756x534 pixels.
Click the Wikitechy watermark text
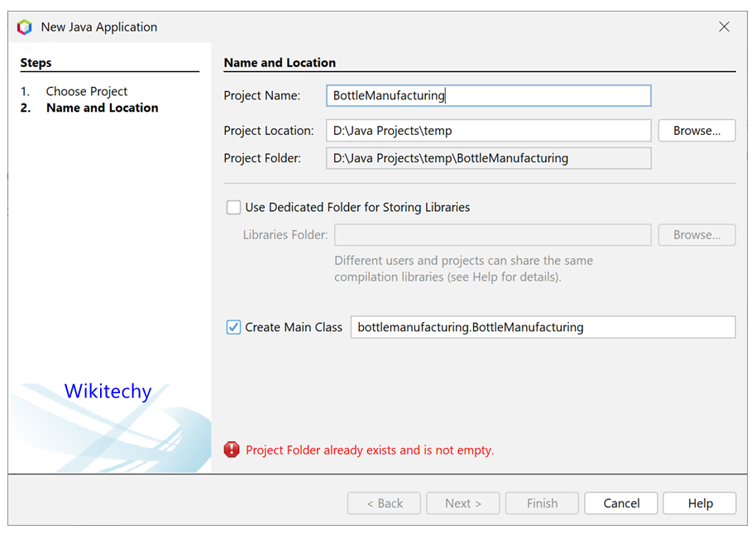point(108,391)
